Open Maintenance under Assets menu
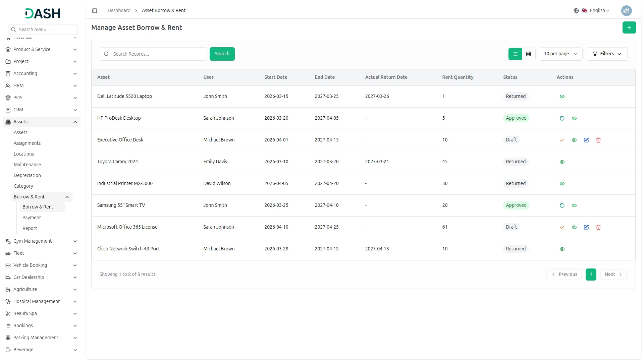Viewport: 644px width, 362px height. (27, 165)
